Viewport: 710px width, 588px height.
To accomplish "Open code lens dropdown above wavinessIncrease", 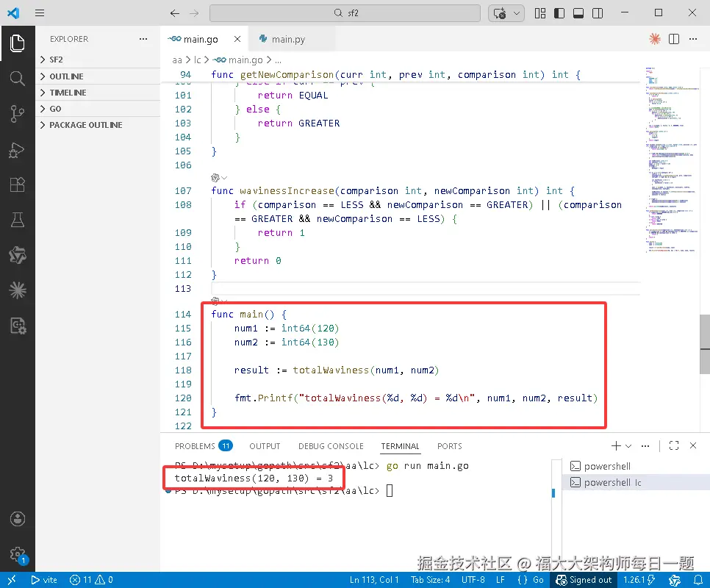I will coord(219,178).
